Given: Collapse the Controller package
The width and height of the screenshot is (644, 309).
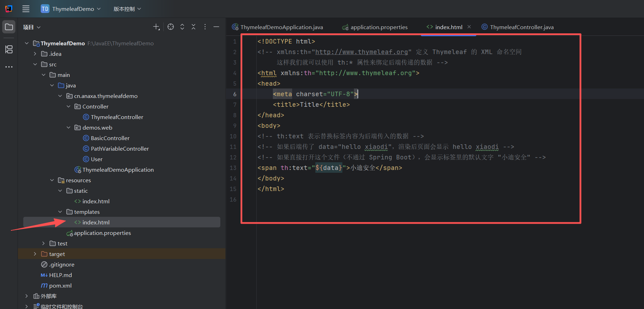Looking at the screenshot, I should pyautogui.click(x=68, y=106).
